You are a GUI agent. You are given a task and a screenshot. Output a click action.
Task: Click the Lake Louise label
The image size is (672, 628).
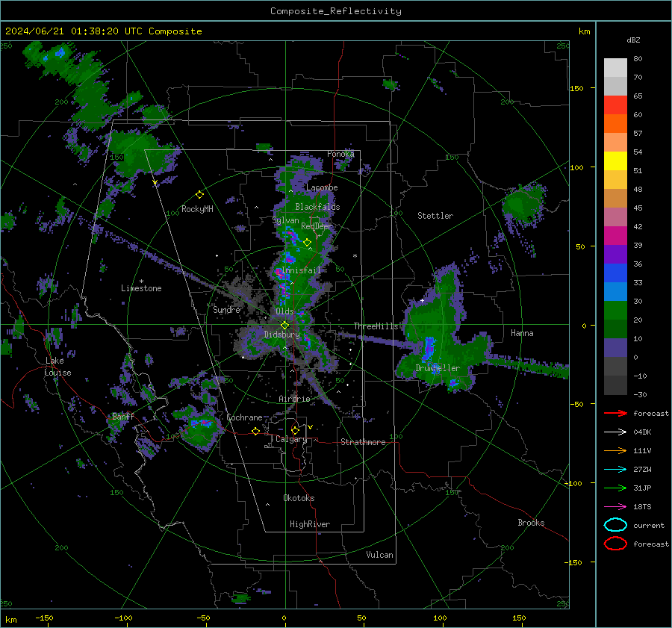click(57, 367)
